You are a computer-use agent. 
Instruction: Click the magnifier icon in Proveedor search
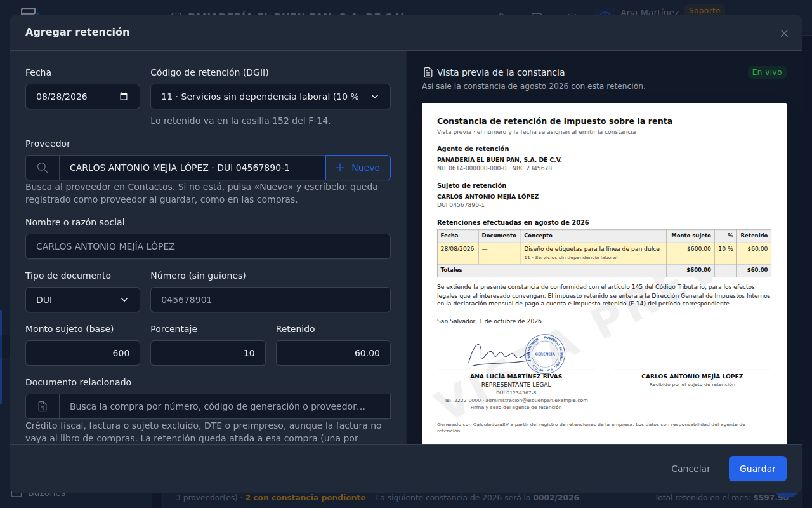pyautogui.click(x=43, y=168)
